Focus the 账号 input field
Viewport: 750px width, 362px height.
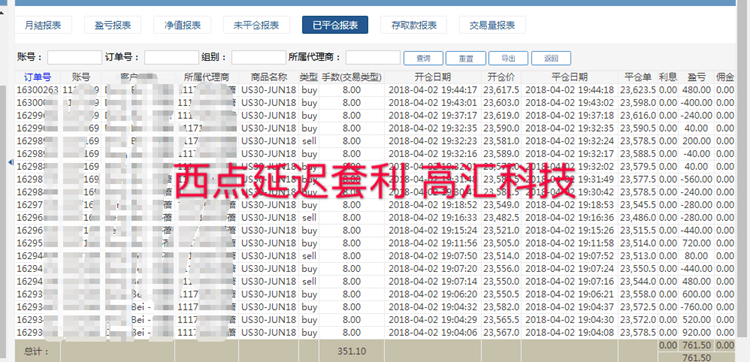coord(75,58)
